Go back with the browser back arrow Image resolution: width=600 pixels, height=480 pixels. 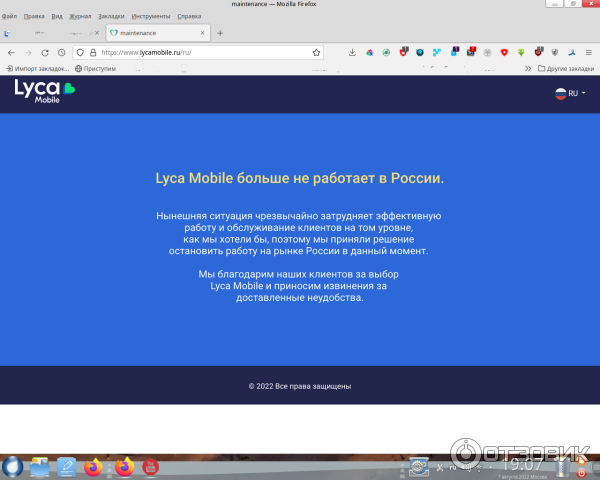click(x=11, y=53)
